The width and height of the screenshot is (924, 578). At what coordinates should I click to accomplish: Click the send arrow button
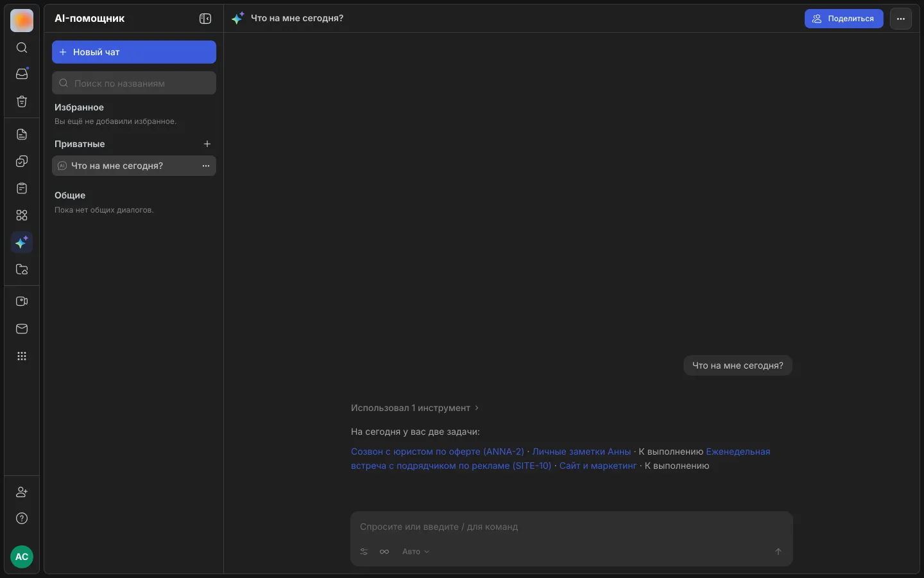click(778, 552)
